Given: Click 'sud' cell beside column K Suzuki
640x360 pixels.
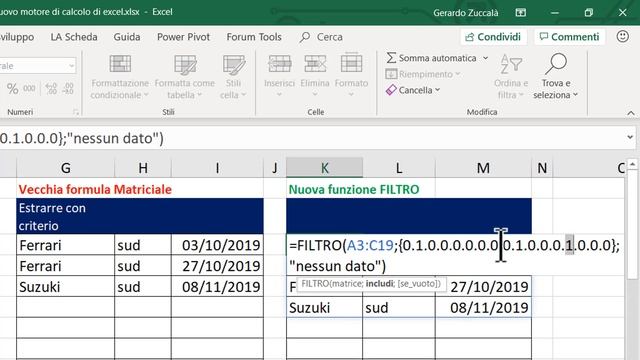Looking at the screenshot, I should pos(399,307).
